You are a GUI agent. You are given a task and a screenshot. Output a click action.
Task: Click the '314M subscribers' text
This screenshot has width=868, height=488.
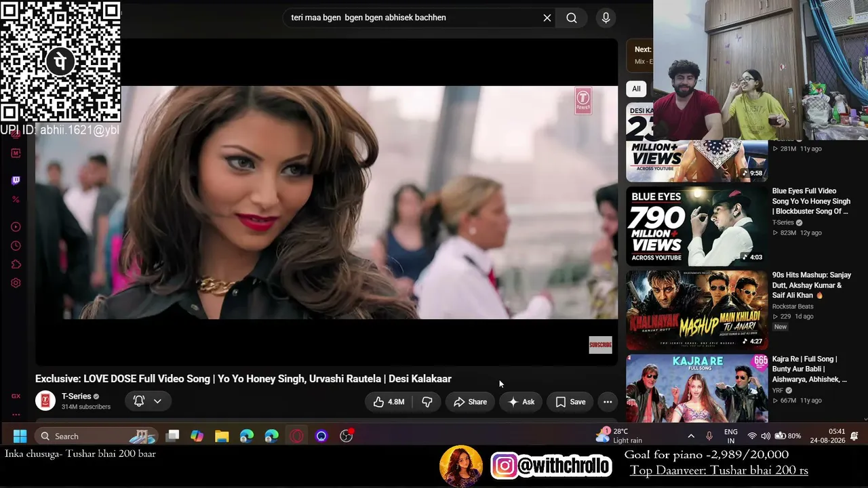pos(86,407)
